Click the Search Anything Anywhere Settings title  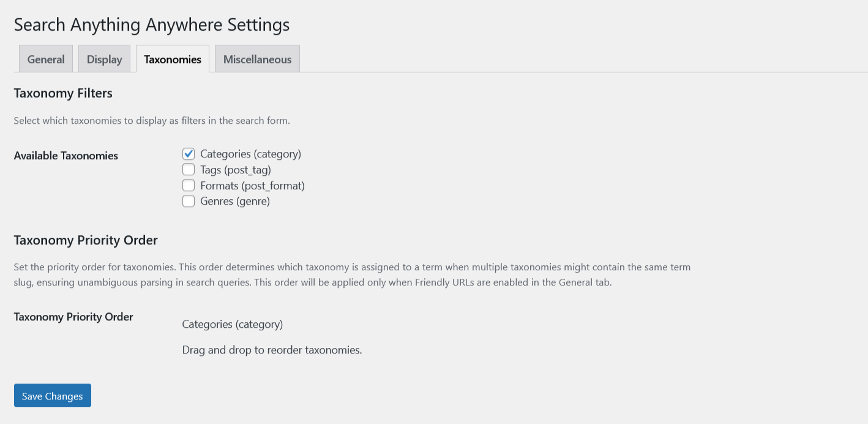pyautogui.click(x=152, y=25)
